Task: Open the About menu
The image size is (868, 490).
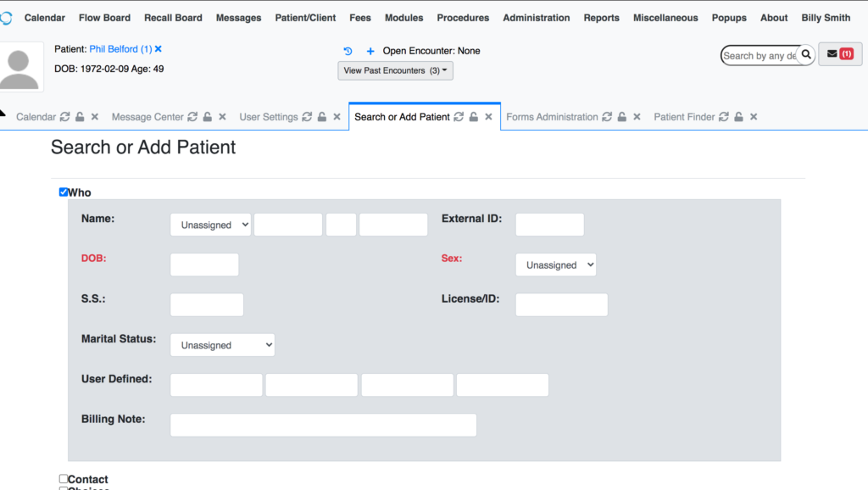Action: 774,18
